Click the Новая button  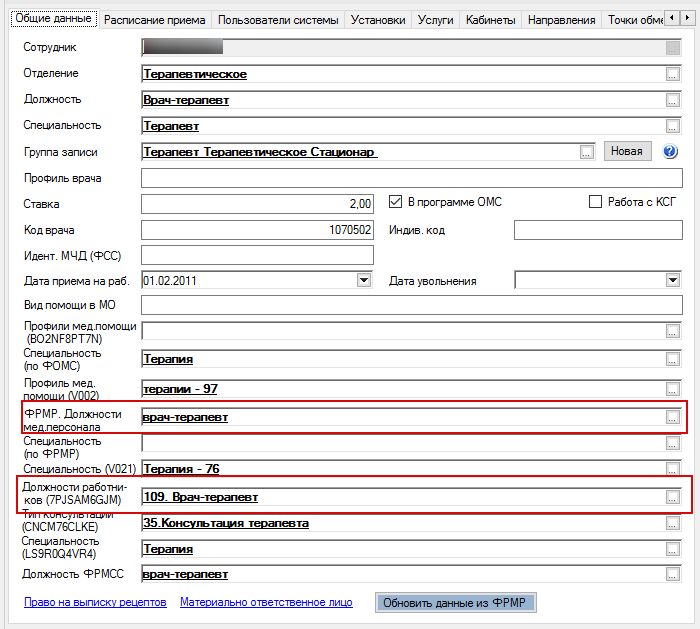(x=627, y=151)
